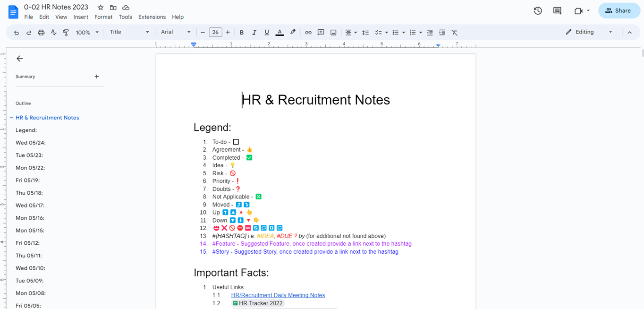Insert a link with chain icon
The width and height of the screenshot is (644, 309).
pyautogui.click(x=308, y=33)
